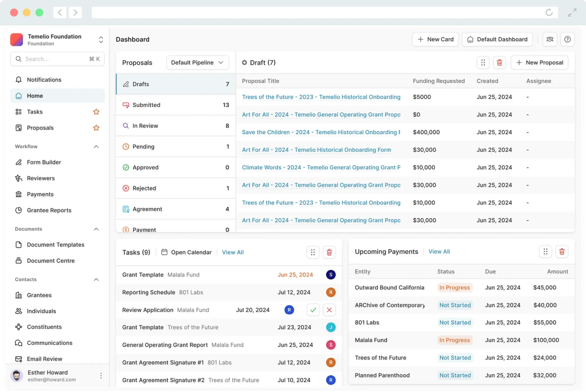Image resolution: width=586 pixels, height=392 pixels.
Task: Click View All in Tasks card
Action: coord(233,252)
